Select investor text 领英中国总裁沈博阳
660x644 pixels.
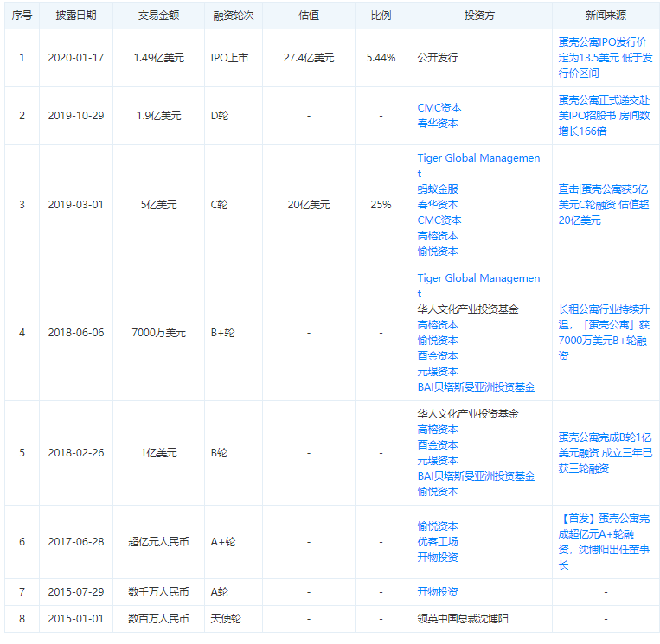pyautogui.click(x=463, y=619)
